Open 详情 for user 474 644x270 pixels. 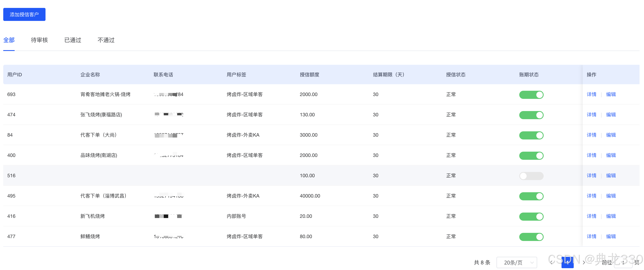[x=591, y=115]
